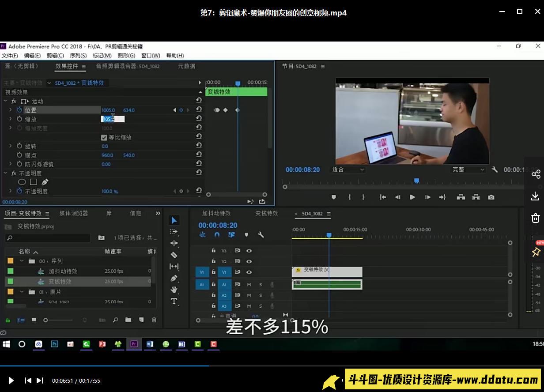
Task: Click Go to In in Program monitor
Action: 383,197
